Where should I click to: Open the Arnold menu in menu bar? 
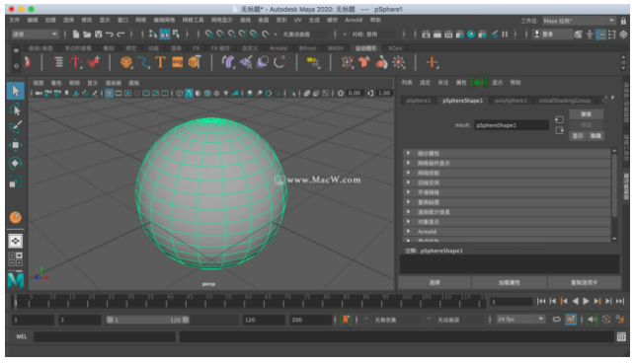click(x=354, y=20)
